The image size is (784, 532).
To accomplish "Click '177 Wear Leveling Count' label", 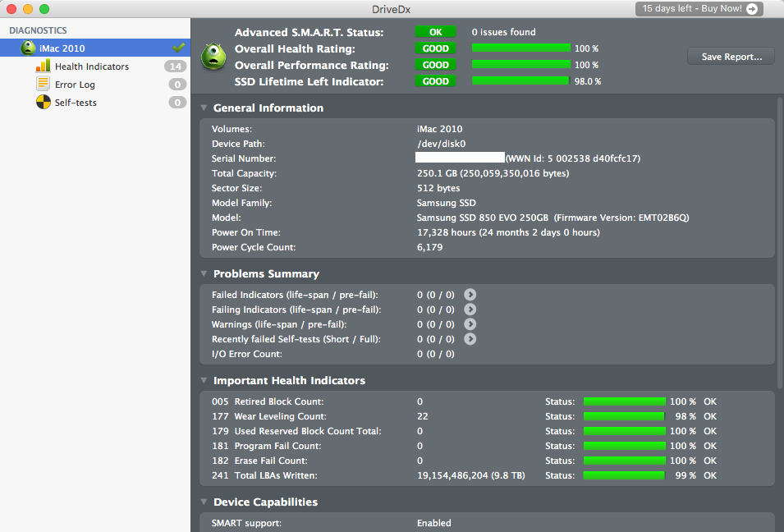I will point(269,416).
